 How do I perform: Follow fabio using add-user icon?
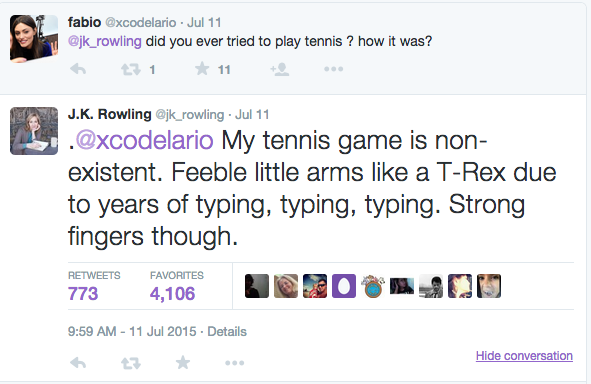tap(280, 69)
